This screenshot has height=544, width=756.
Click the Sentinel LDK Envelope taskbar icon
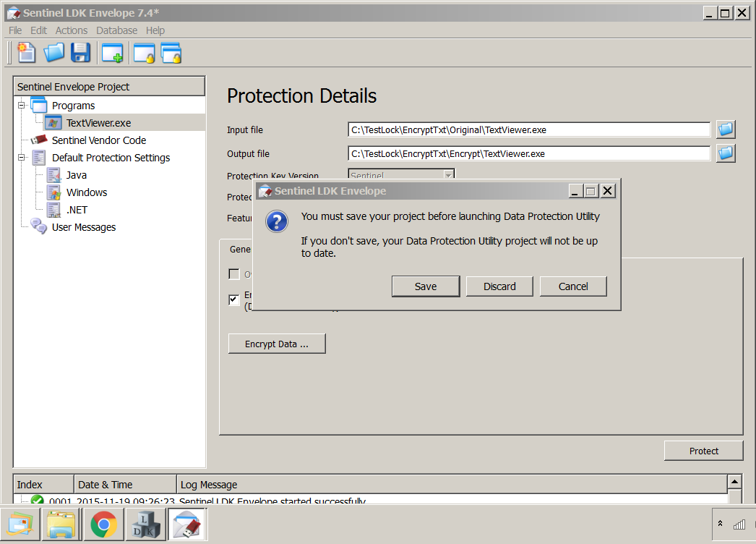click(x=187, y=524)
